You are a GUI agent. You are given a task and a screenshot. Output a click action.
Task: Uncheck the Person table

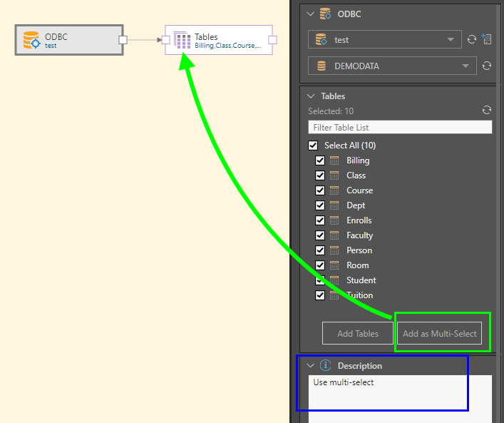click(x=320, y=250)
